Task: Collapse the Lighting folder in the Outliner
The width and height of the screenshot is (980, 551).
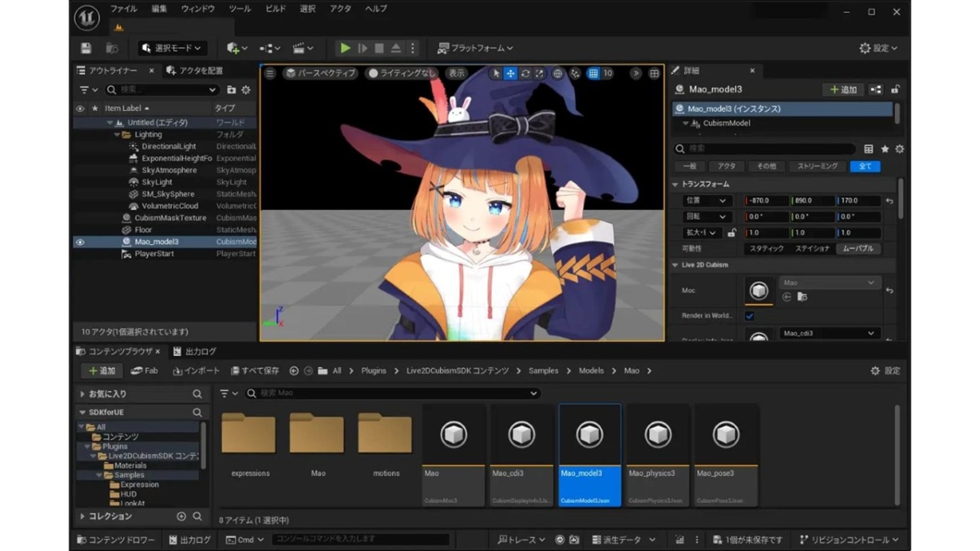Action: [117, 135]
